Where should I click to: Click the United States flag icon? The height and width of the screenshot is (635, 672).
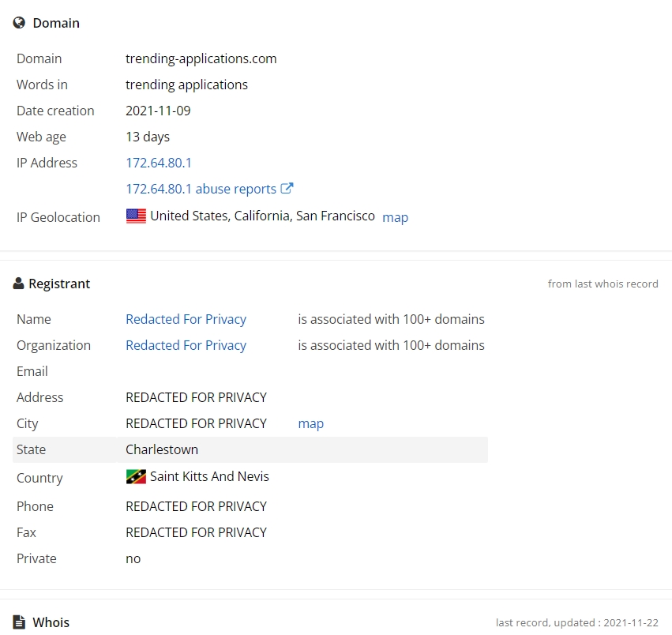(137, 216)
